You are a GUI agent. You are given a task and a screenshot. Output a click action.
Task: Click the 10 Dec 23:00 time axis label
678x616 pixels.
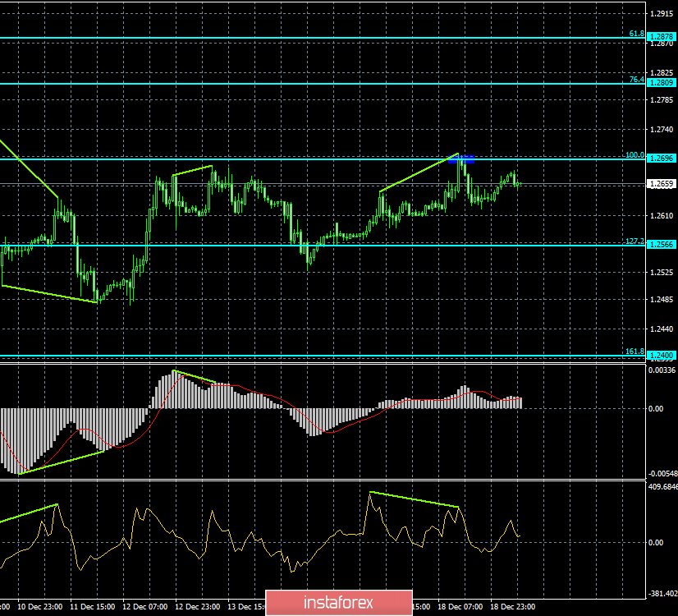[39, 606]
